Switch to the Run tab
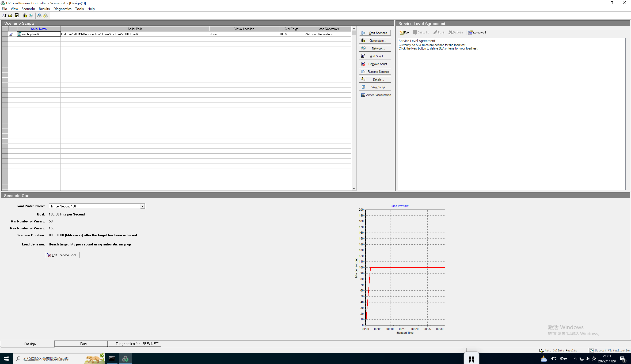 pos(83,344)
